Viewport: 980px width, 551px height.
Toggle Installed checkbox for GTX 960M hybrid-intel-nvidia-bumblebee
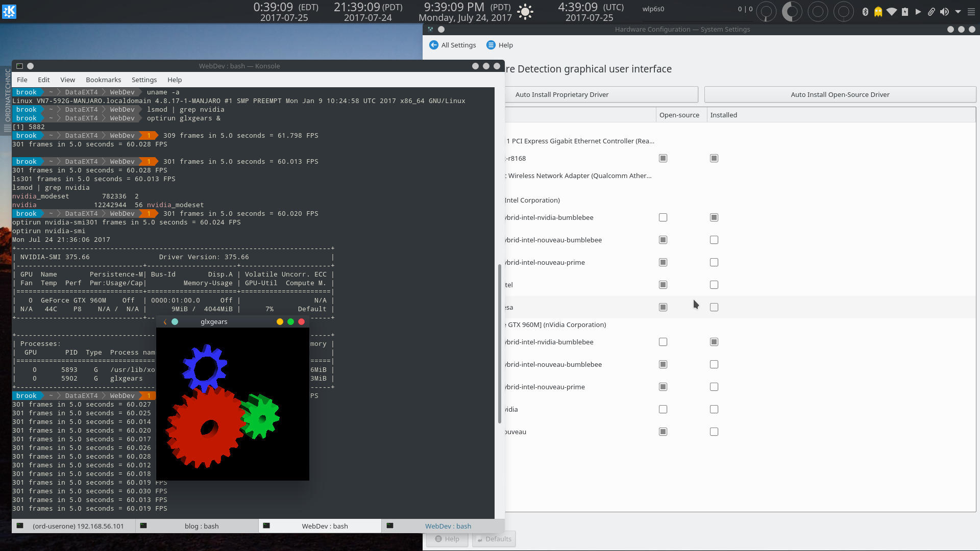click(714, 342)
